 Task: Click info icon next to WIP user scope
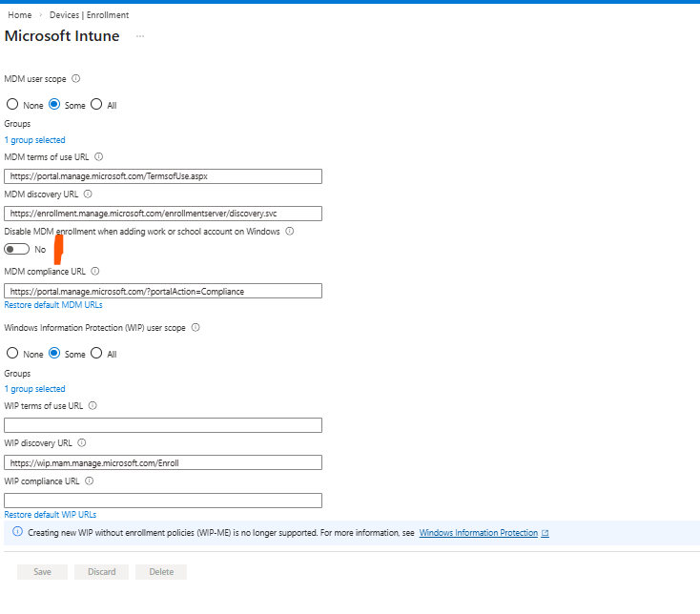(x=196, y=327)
